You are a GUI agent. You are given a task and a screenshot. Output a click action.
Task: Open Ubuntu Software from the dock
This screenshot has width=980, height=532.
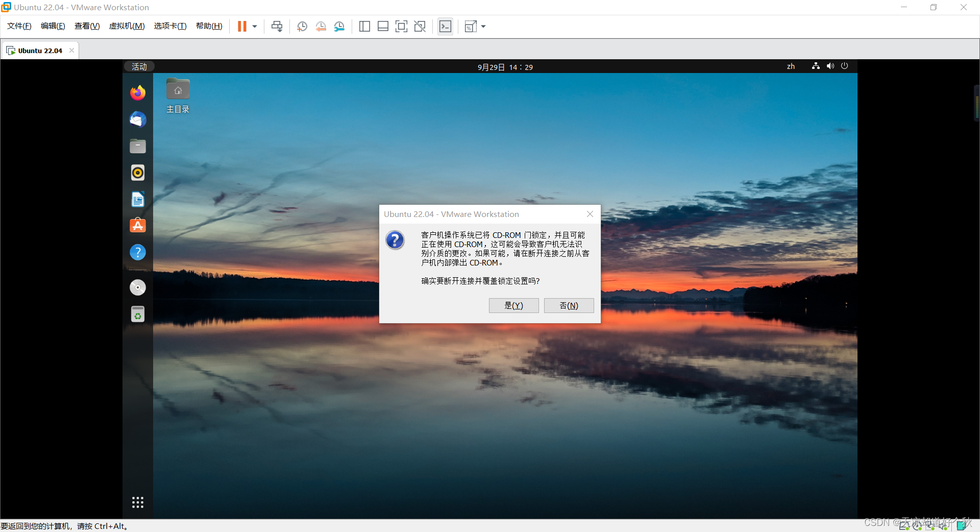(138, 226)
